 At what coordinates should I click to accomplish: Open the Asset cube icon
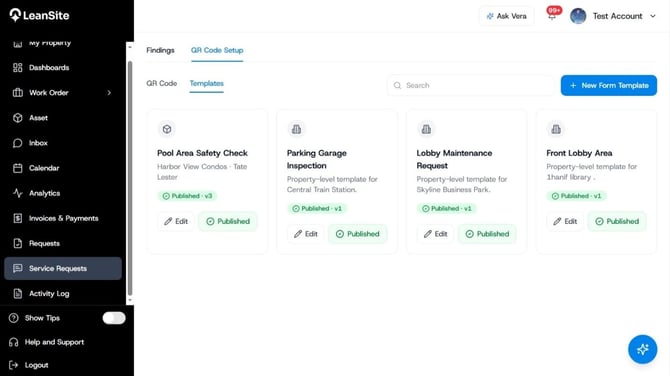tap(18, 118)
